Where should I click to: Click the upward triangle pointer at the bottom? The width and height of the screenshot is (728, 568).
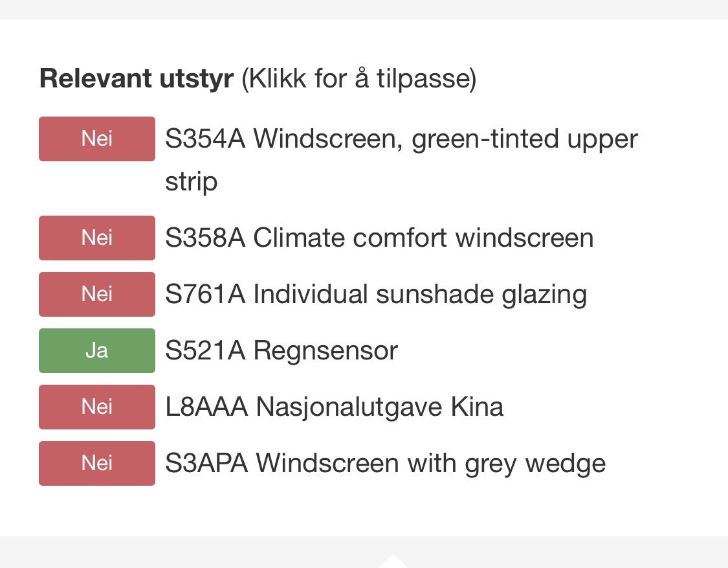click(x=392, y=562)
